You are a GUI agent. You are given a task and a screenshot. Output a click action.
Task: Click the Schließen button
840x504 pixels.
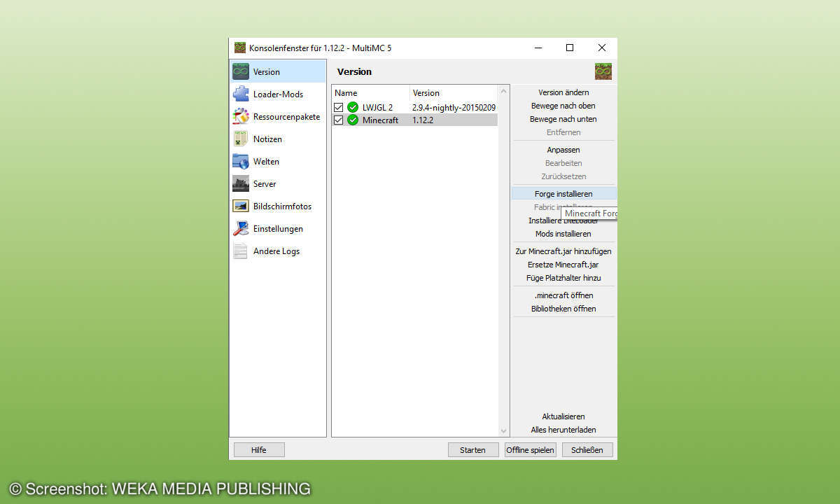(x=587, y=450)
